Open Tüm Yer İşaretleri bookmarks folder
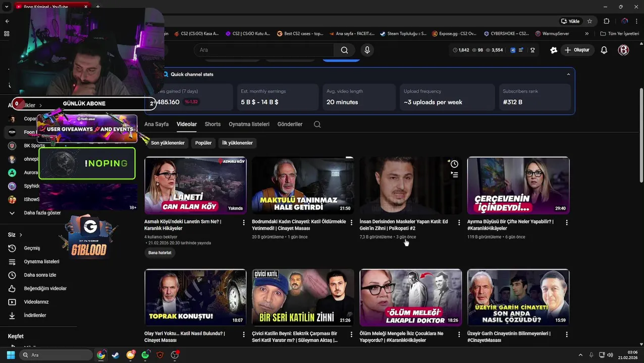644x363 pixels. 620,34
